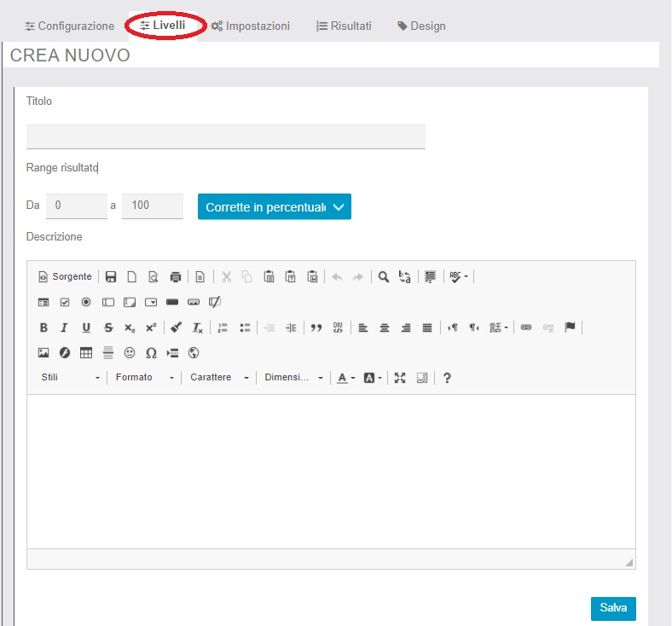
Task: Toggle the Sorgente source view
Action: [65, 276]
